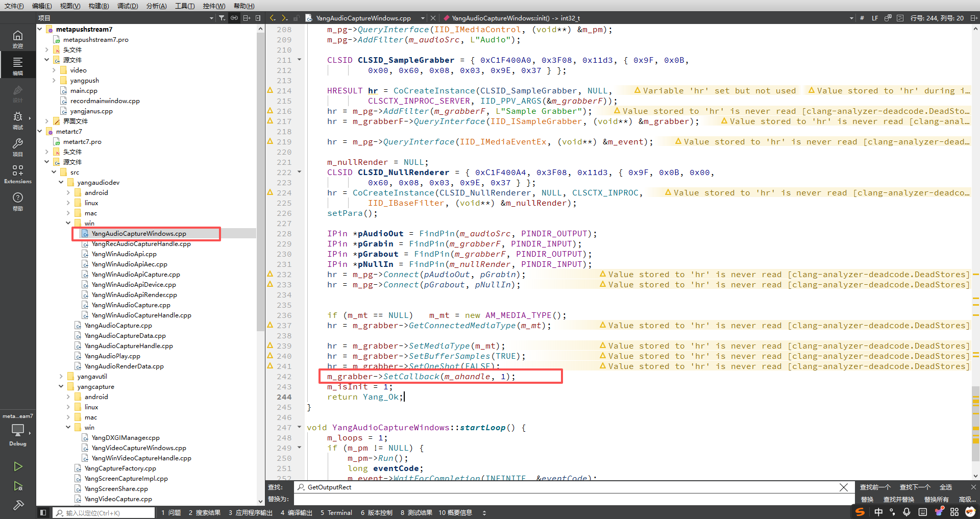
Task: Open the 1 Issues (问题) output pane
Action: (171, 513)
